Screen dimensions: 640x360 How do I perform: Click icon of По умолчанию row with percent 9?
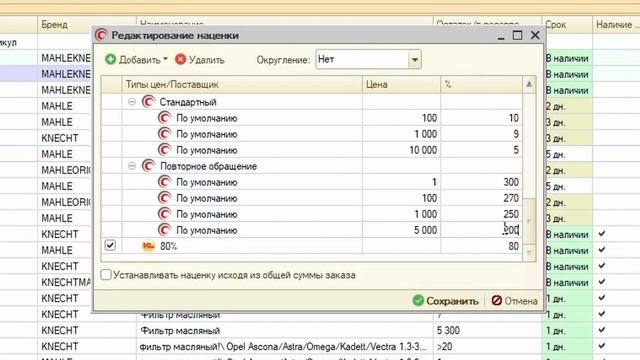coord(164,134)
